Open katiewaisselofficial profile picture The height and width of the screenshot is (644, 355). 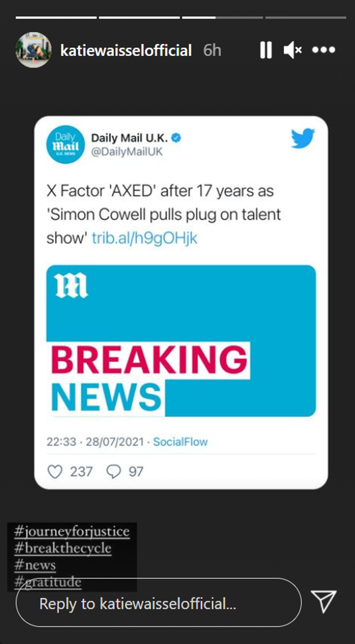34,50
